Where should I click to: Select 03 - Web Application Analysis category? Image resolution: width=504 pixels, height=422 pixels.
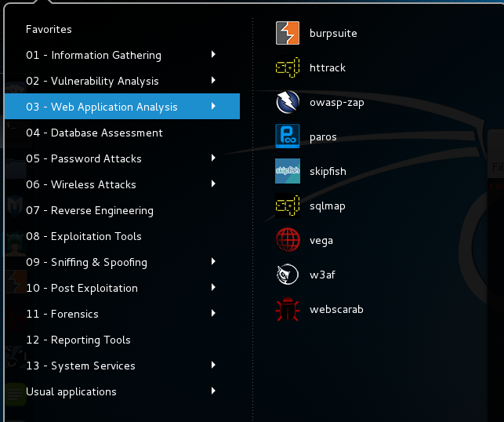coord(122,107)
